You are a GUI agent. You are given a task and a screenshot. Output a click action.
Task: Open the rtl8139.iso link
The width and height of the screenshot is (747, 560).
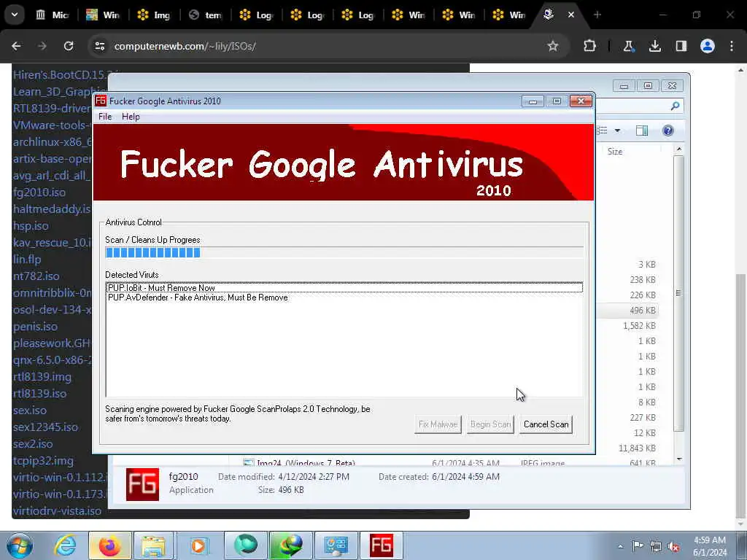(39, 393)
